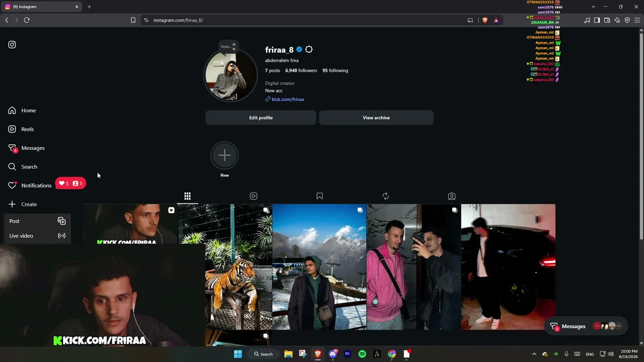Open Google Chrome from the taskbar
This screenshot has width=644, height=362.
coord(392,354)
